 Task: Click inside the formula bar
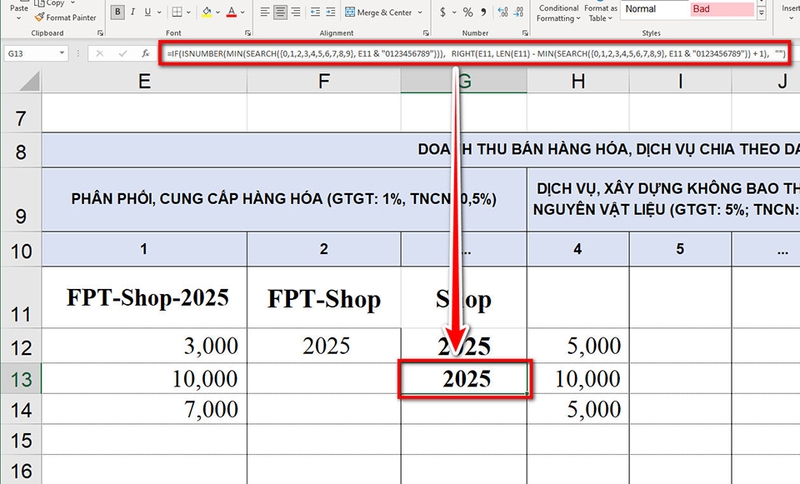point(474,53)
